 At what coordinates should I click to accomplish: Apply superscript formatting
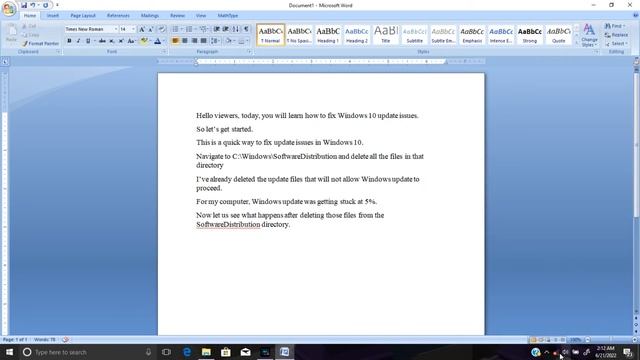coord(121,41)
